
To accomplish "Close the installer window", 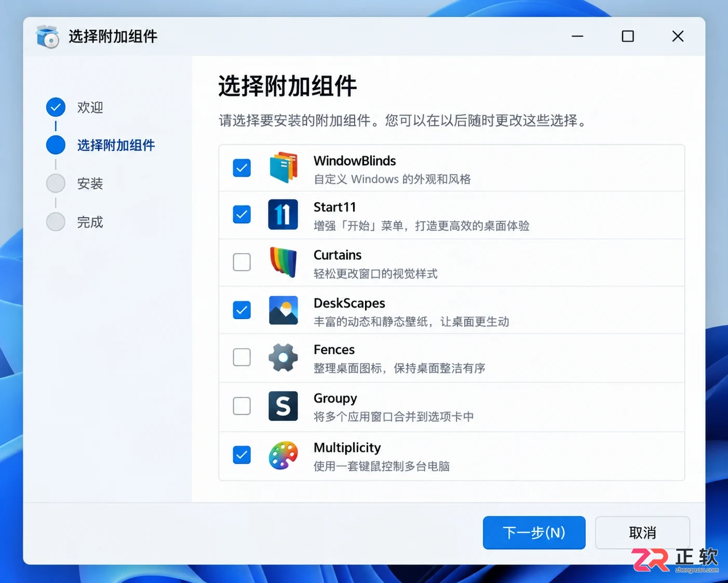I will click(678, 36).
